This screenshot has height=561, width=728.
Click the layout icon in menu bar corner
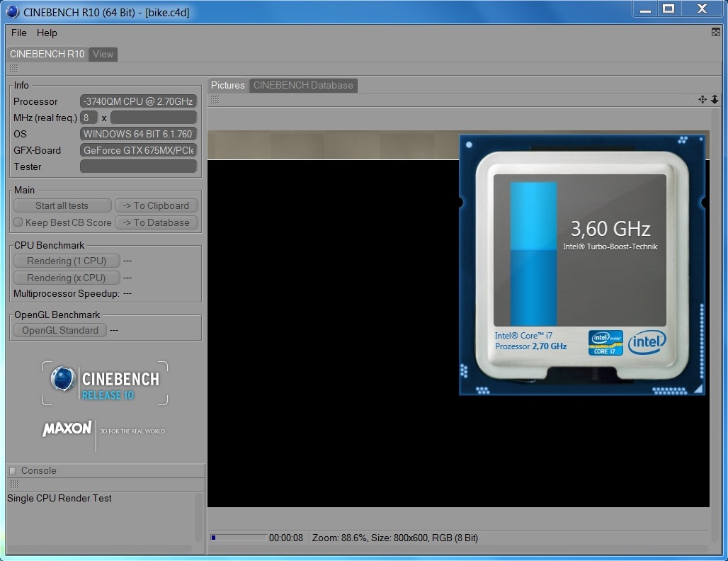[716, 32]
